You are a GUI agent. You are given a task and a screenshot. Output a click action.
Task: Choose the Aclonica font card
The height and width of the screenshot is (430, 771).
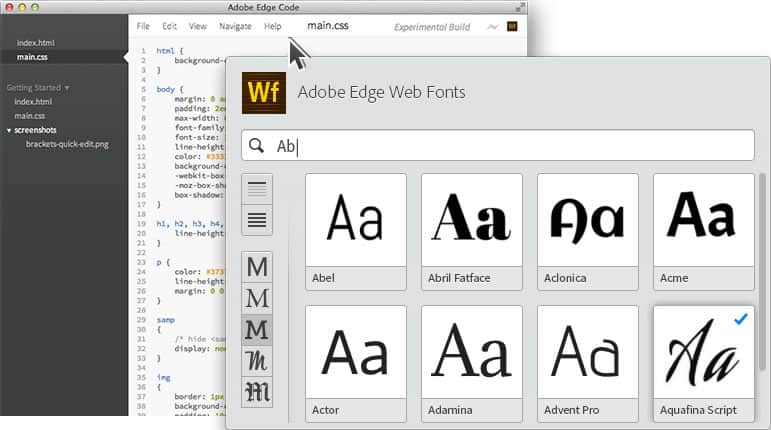point(588,231)
